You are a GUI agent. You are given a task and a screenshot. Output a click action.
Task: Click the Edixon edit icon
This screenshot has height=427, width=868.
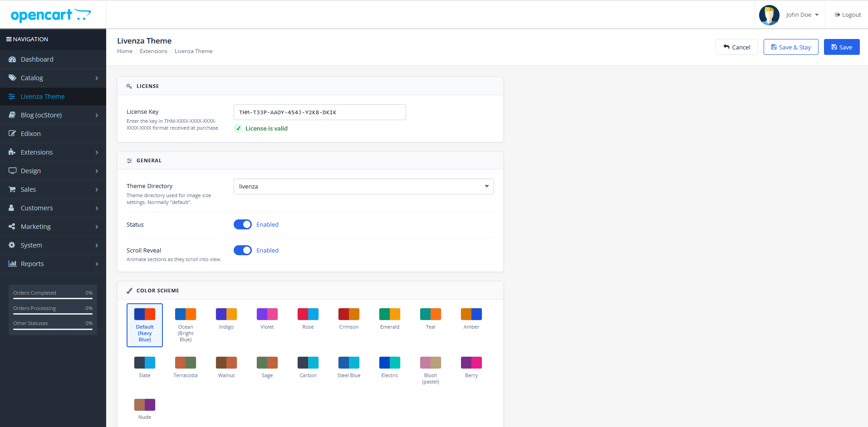(x=12, y=134)
